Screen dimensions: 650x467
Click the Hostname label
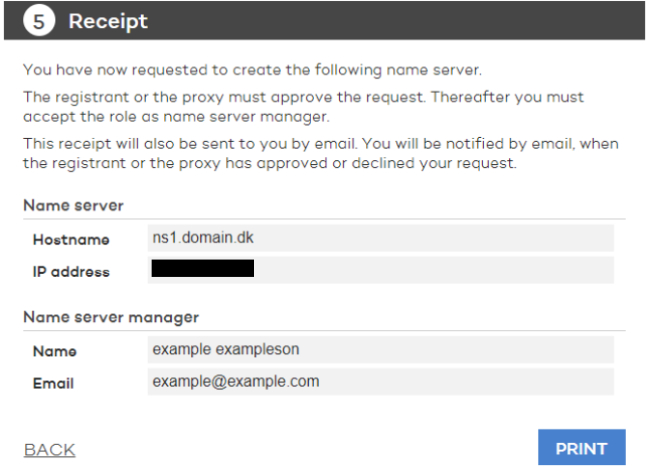pos(71,240)
